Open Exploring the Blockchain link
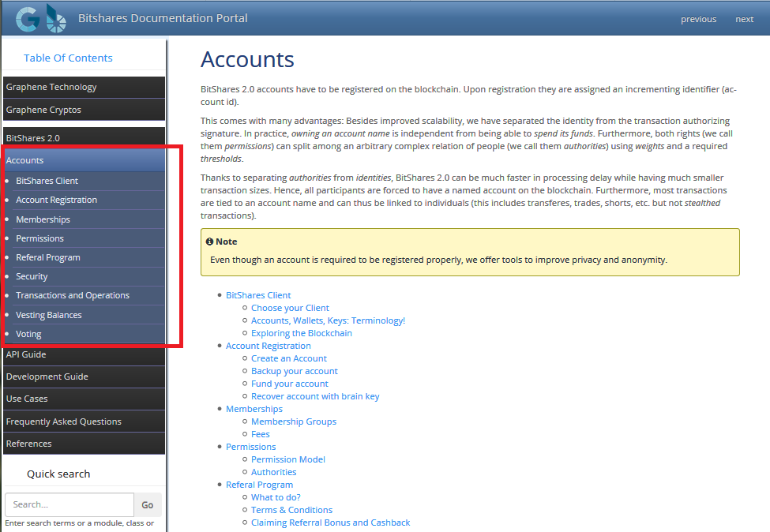 [x=302, y=333]
